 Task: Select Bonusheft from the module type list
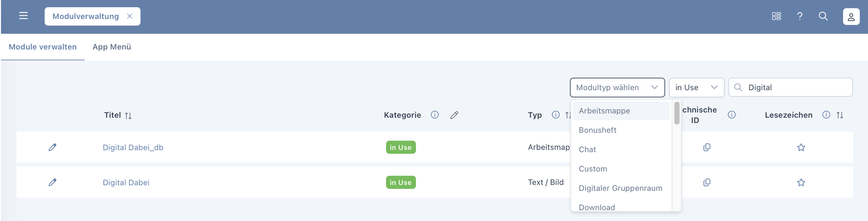click(597, 130)
